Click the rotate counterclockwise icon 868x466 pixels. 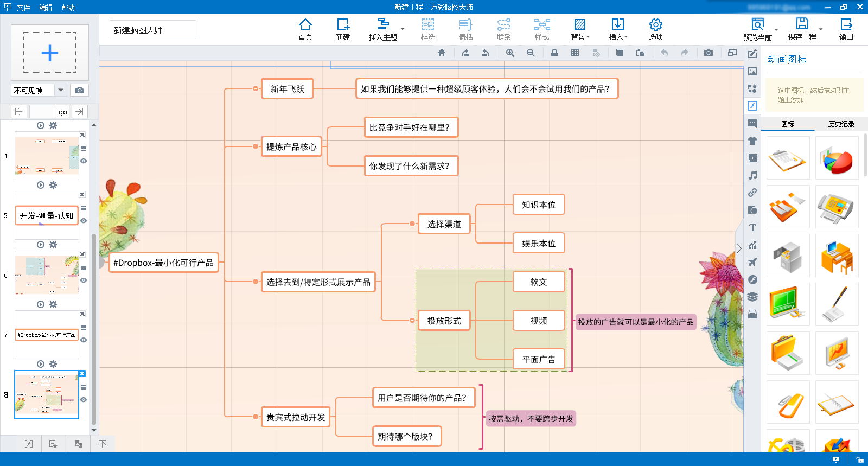[486, 53]
